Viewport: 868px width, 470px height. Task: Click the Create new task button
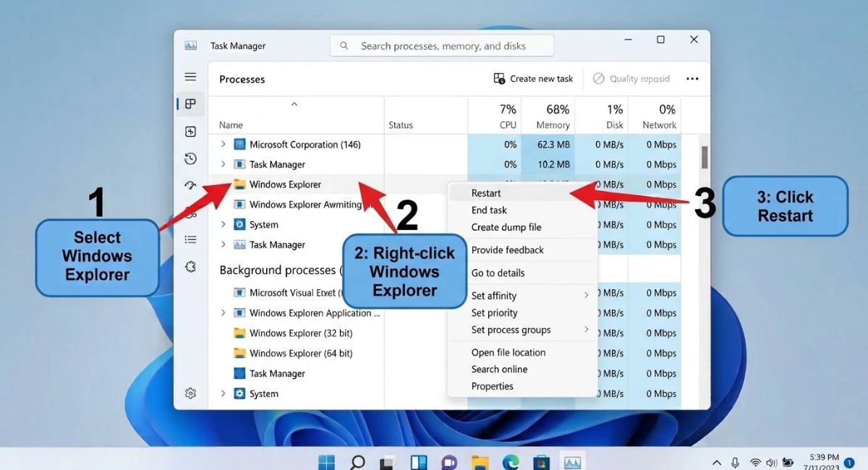coord(533,79)
